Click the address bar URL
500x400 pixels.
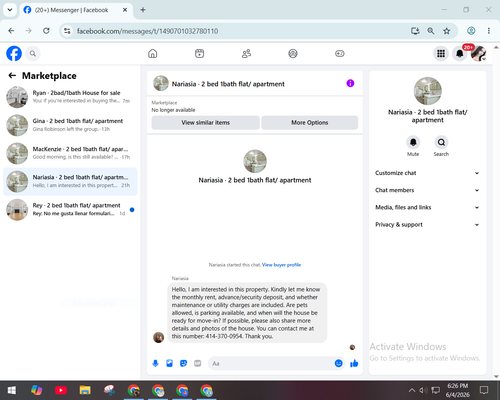[x=147, y=31]
